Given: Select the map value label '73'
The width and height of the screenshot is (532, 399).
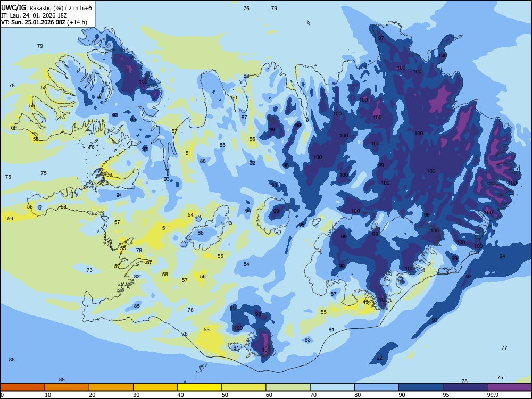Looking at the screenshot, I should point(89,270).
